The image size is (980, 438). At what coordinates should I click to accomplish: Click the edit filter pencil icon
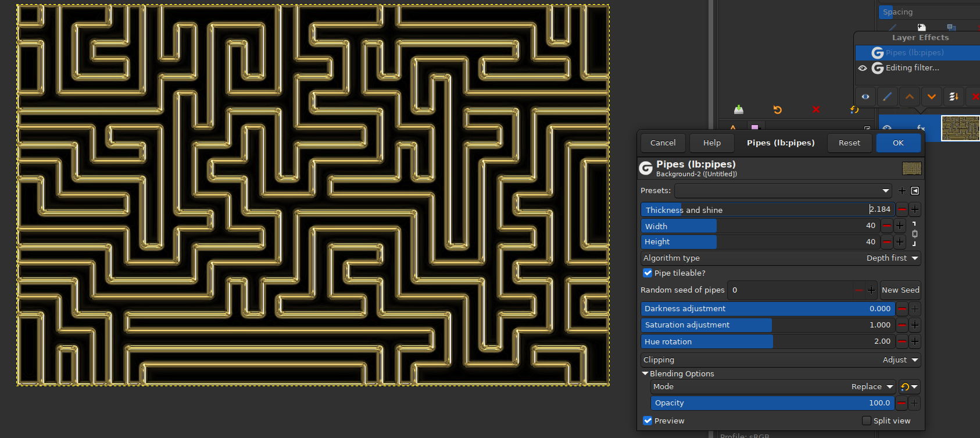pos(887,97)
